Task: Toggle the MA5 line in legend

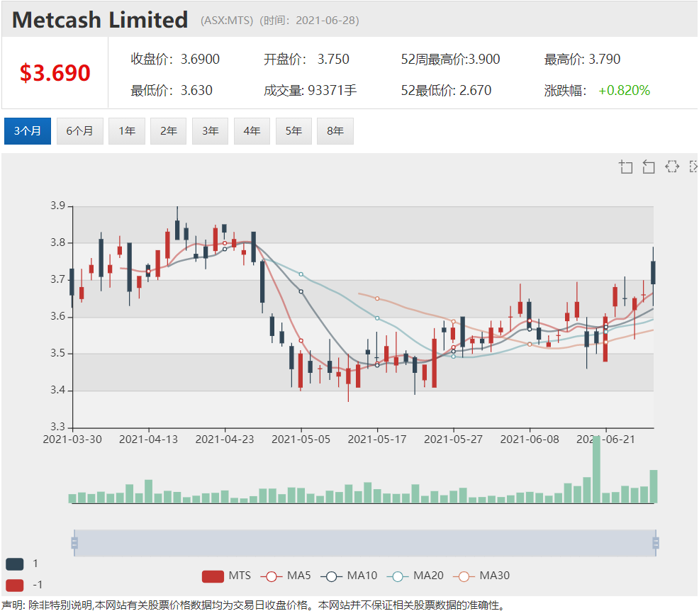Action: (x=286, y=576)
